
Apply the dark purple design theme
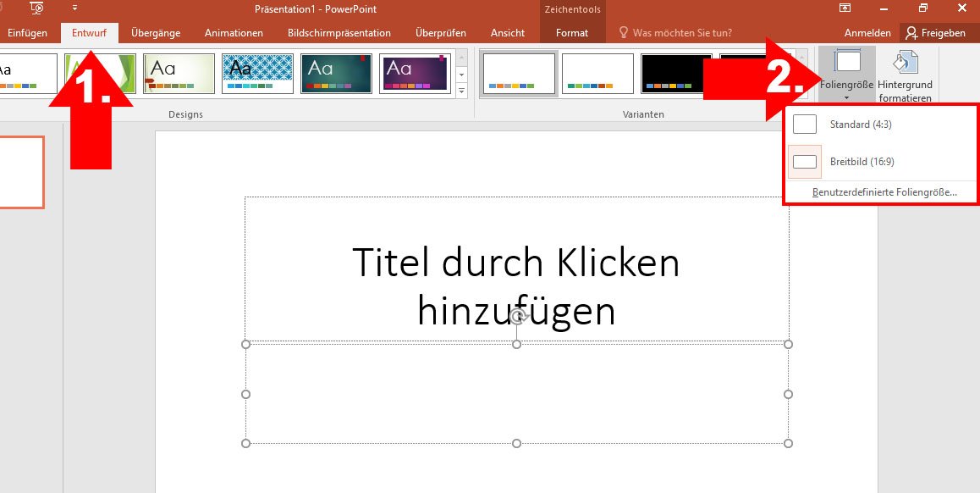tap(415, 73)
